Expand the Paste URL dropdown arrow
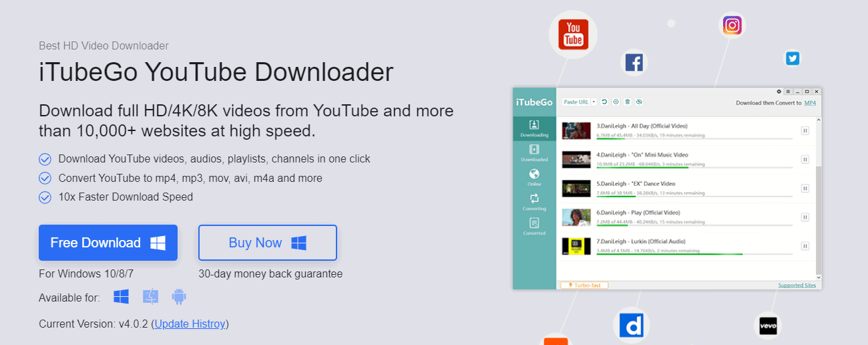This screenshot has width=868, height=345. point(594,102)
